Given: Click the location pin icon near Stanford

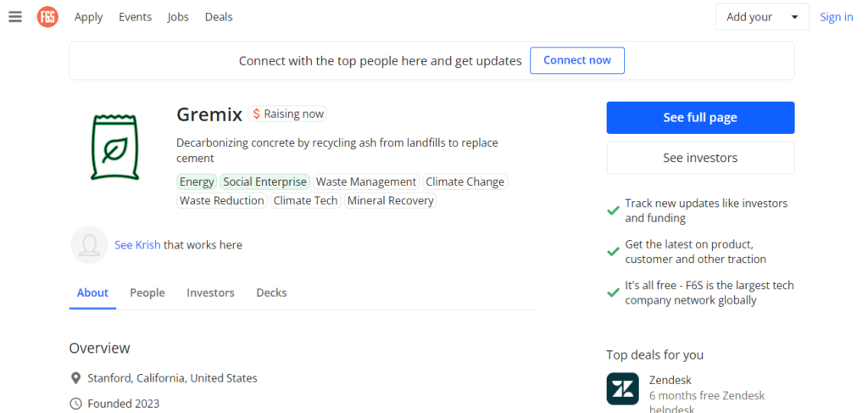Looking at the screenshot, I should 75,379.
